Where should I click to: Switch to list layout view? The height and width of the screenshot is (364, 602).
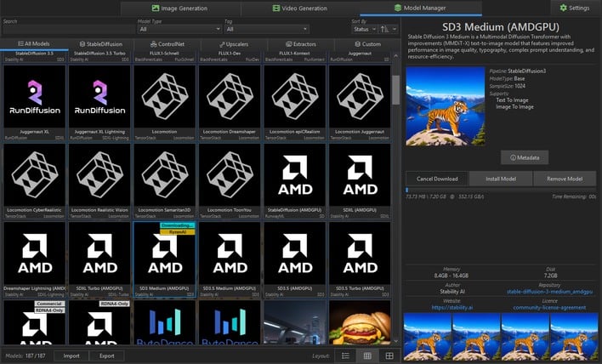[345, 356]
